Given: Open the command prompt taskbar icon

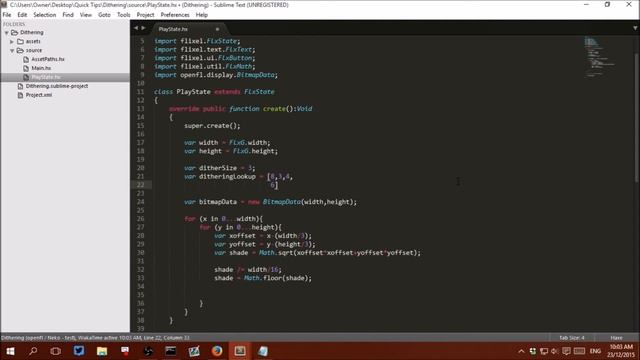Looking at the screenshot, I should pyautogui.click(x=171, y=351).
